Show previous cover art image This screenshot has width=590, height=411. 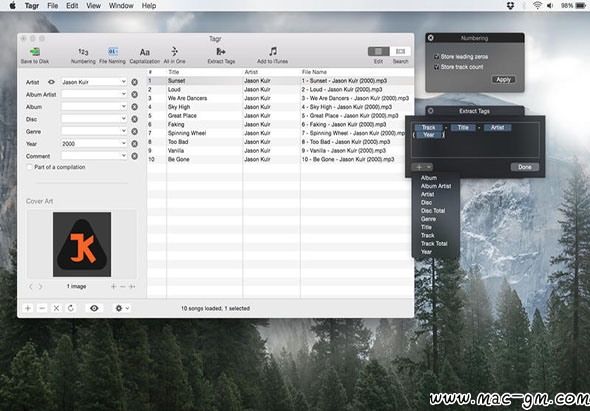tap(31, 287)
